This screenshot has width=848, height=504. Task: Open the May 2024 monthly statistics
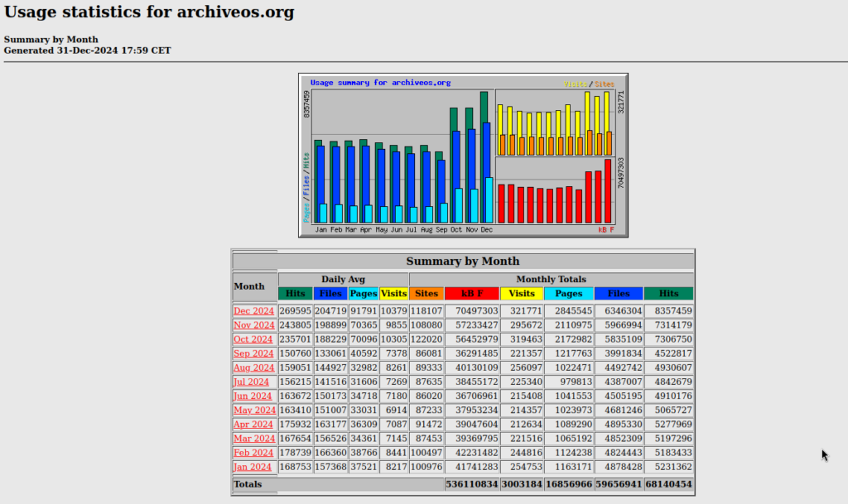click(253, 409)
